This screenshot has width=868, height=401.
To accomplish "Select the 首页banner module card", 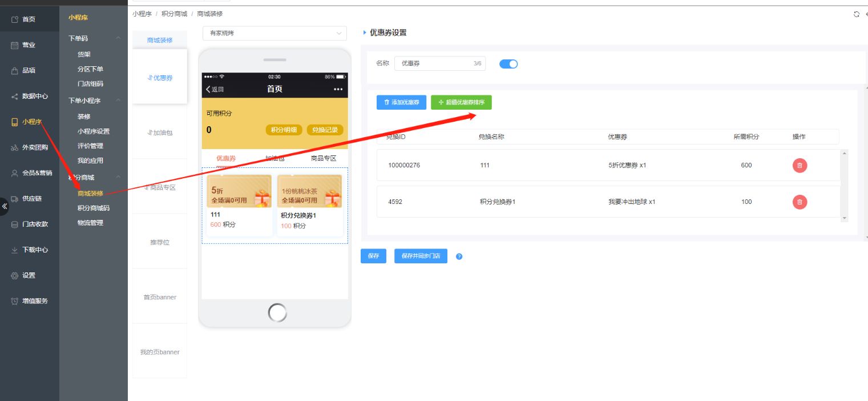I will pos(160,297).
